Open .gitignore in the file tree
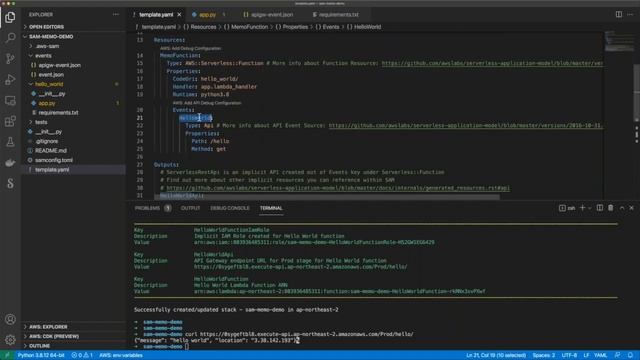The height and width of the screenshot is (360, 640). click(x=47, y=141)
